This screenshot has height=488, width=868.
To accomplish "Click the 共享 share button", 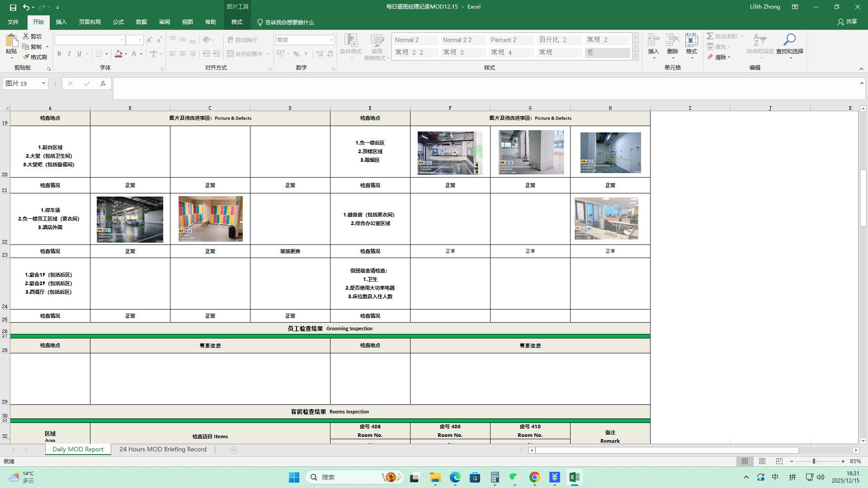I will pos(847,22).
